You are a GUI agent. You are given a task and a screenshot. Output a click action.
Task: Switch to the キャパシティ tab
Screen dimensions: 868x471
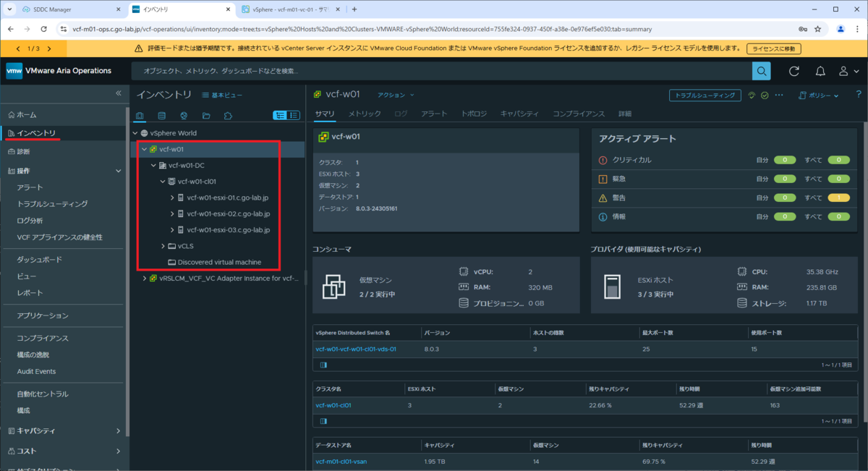pyautogui.click(x=519, y=114)
